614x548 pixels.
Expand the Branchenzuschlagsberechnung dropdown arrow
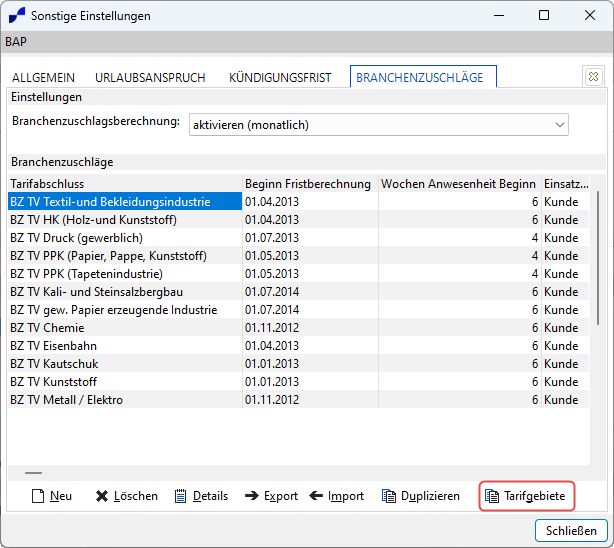(x=560, y=125)
